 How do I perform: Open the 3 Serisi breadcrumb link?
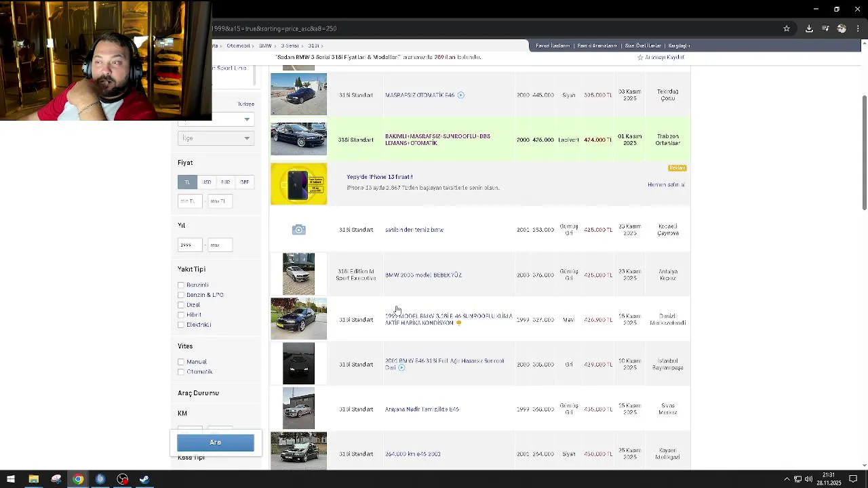point(290,45)
